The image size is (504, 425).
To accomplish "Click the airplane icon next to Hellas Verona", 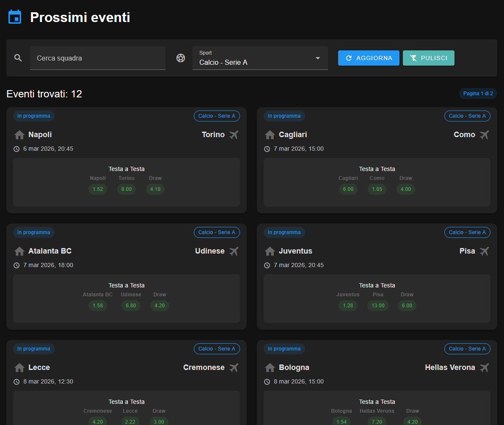I will 484,367.
